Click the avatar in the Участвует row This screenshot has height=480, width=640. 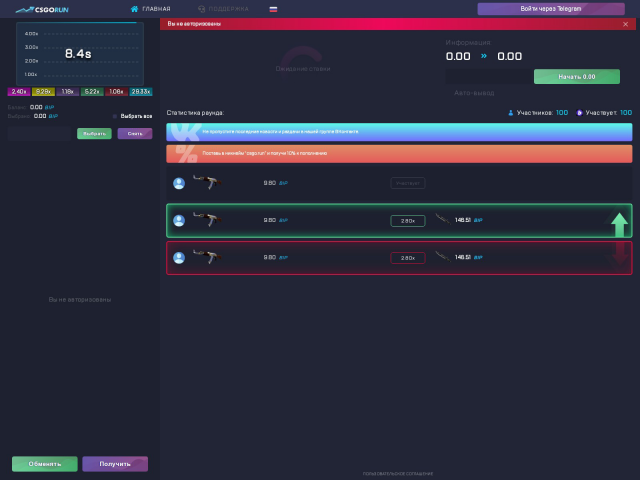coord(179,183)
